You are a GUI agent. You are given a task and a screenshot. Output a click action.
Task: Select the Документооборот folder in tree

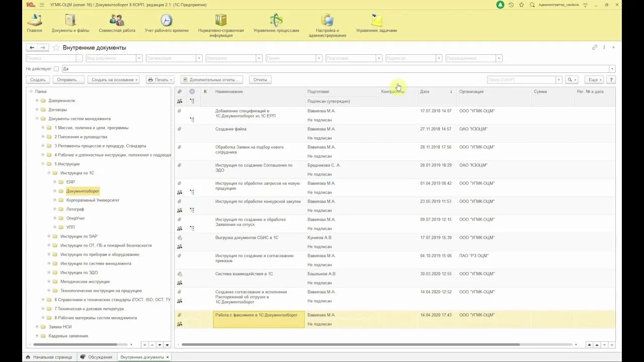point(83,191)
